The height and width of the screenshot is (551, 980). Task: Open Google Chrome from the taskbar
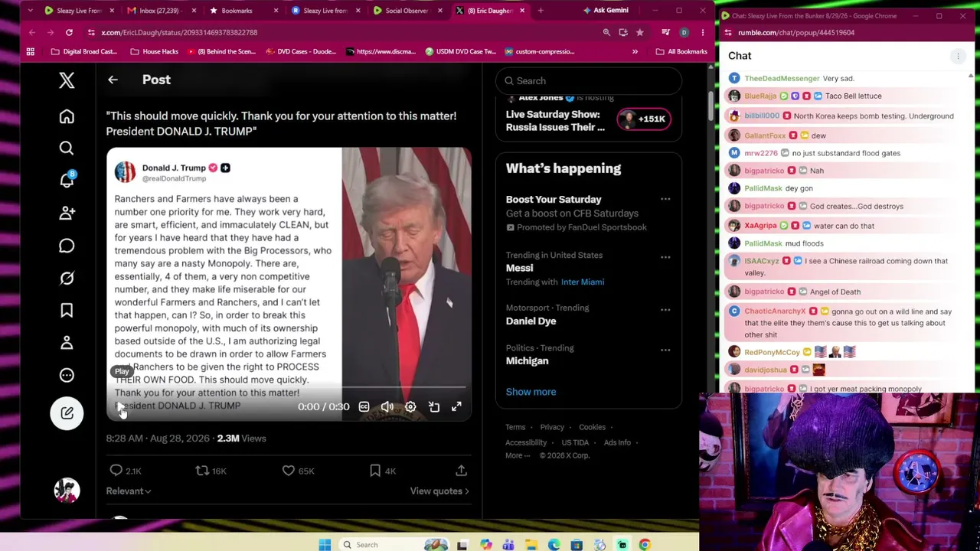click(x=645, y=545)
